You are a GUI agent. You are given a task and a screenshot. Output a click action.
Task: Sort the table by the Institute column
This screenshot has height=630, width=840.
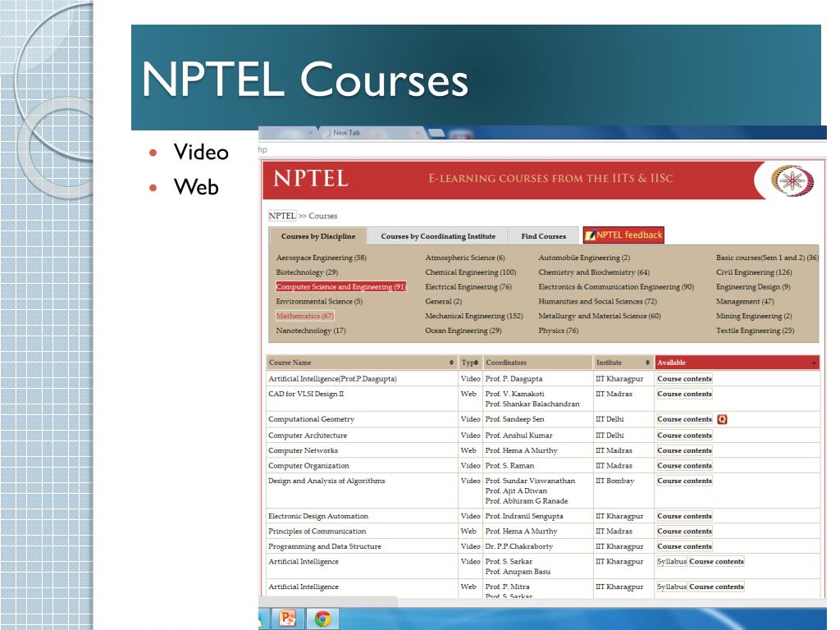click(x=623, y=363)
